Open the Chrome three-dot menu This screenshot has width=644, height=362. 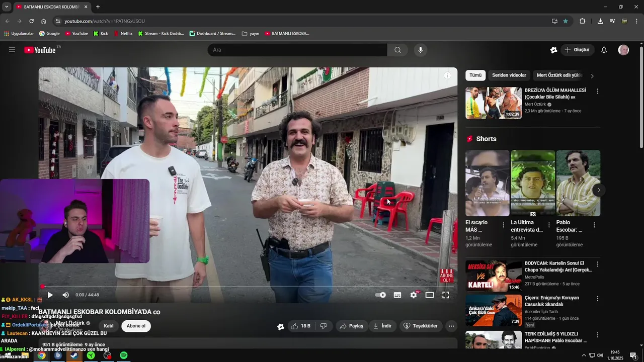637,21
